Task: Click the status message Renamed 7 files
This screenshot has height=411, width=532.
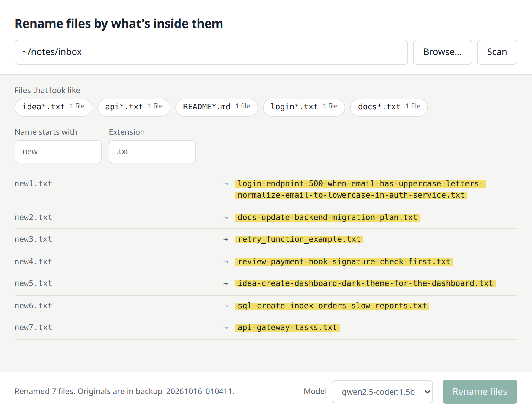Action: pyautogui.click(x=125, y=392)
